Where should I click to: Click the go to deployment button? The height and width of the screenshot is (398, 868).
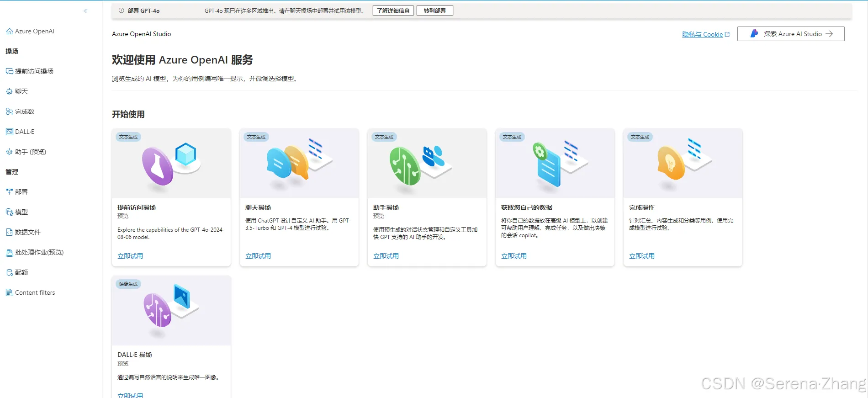pyautogui.click(x=434, y=11)
